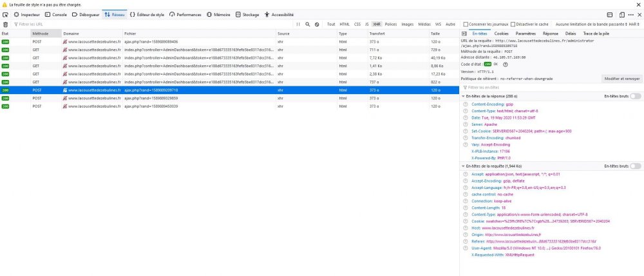Focus the Filtrer les en-têtes input

[x=552, y=87]
